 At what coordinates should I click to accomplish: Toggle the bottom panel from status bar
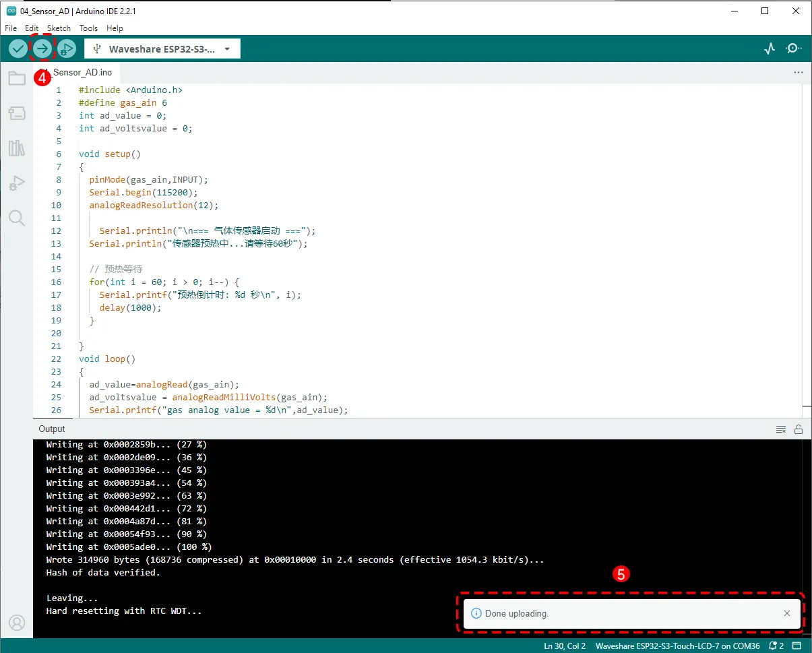tap(796, 646)
